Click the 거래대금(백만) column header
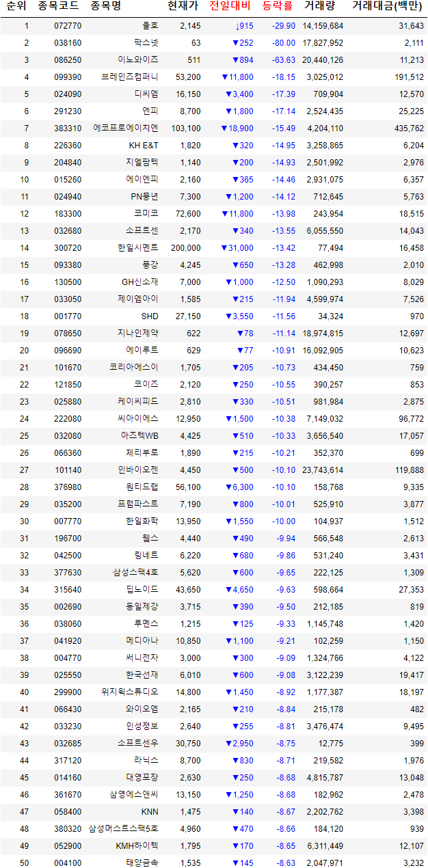 coord(388,8)
